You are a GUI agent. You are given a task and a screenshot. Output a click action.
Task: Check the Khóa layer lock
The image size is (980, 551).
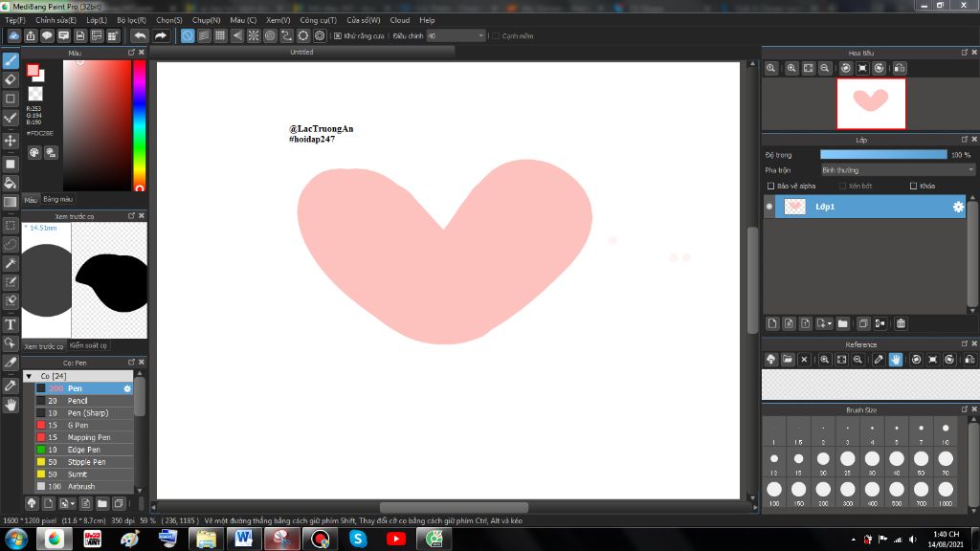coord(914,187)
